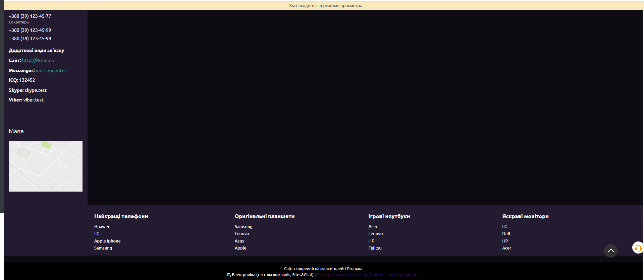Open Huawei under Найкращі телефони
This screenshot has height=280, width=644.
(102, 227)
